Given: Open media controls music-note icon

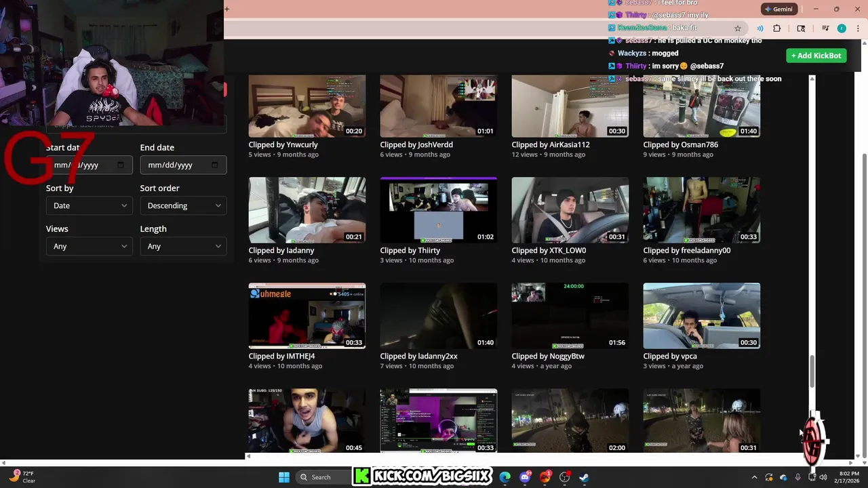Looking at the screenshot, I should click(x=825, y=28).
